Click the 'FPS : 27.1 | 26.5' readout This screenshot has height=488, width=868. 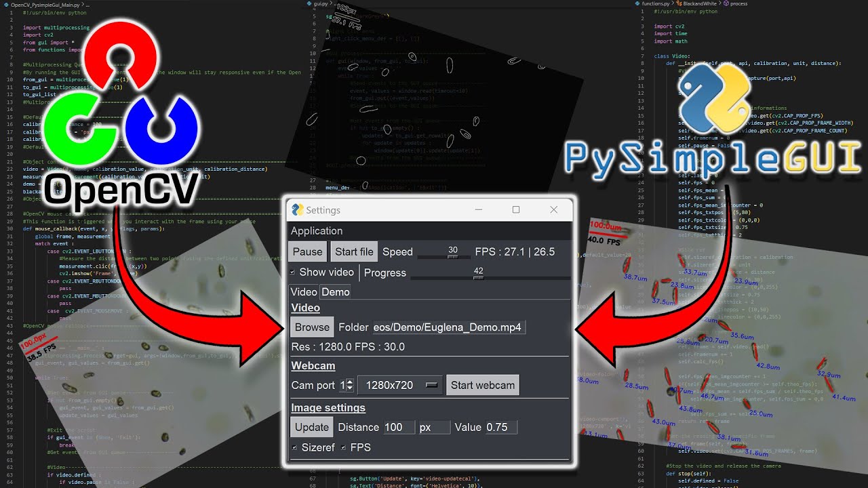[515, 251]
